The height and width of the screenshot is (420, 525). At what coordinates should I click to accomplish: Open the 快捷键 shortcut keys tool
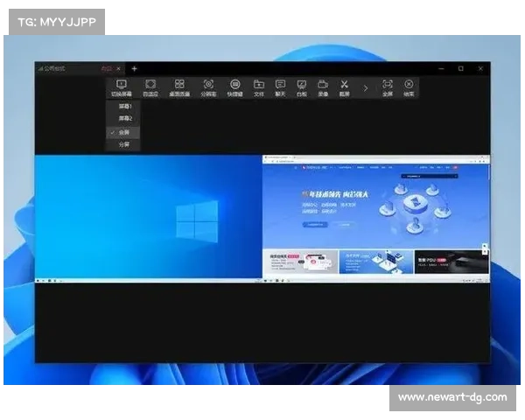235,88
